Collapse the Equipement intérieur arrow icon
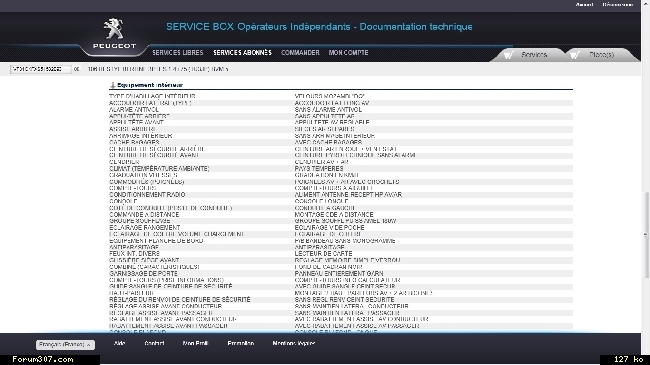 pyautogui.click(x=112, y=85)
